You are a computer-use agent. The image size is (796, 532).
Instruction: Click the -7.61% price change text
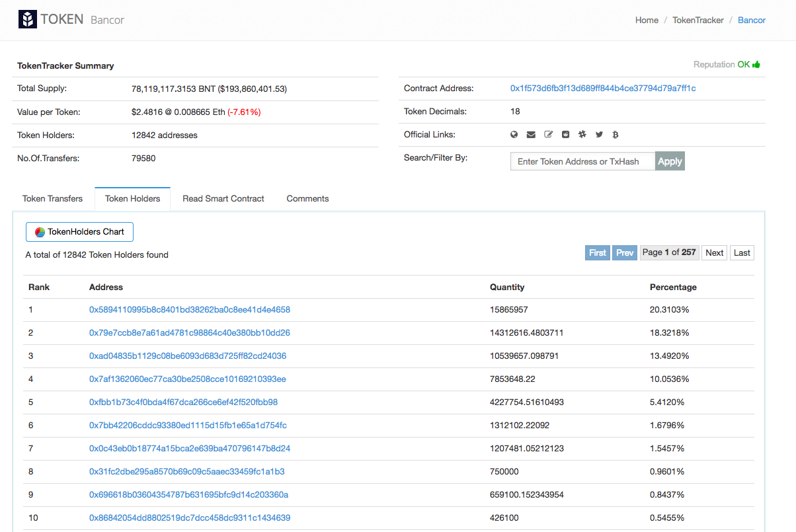coord(244,112)
